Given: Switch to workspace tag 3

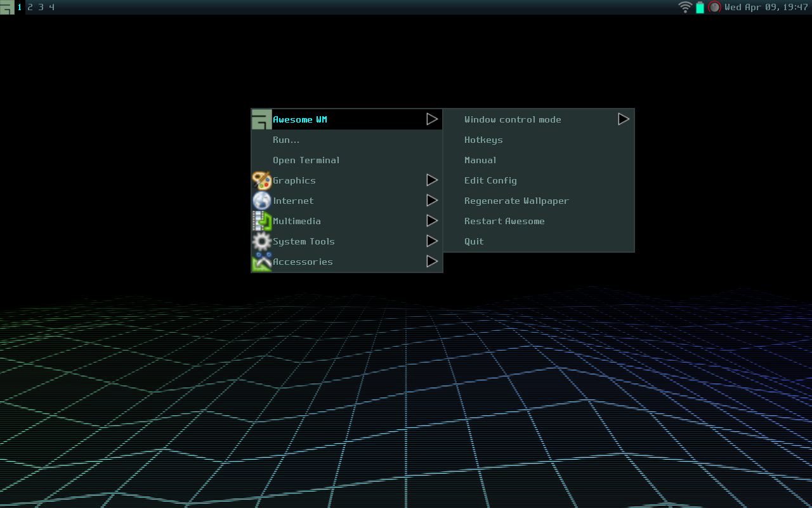Looking at the screenshot, I should [41, 8].
